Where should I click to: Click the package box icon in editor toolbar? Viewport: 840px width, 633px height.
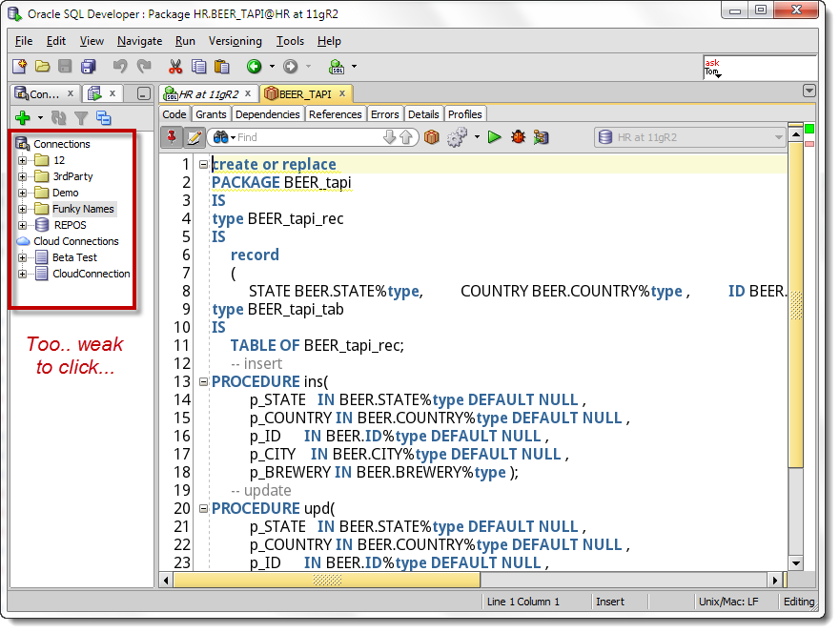coord(431,137)
